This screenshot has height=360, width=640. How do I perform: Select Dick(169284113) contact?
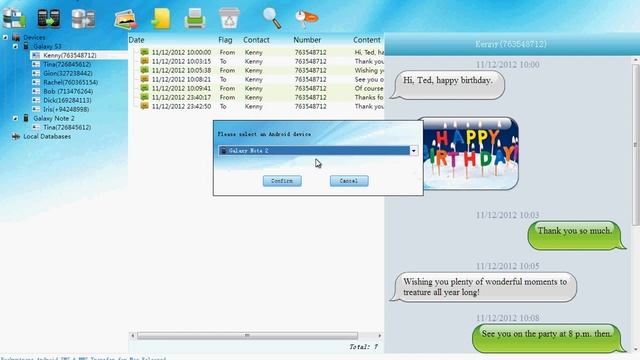point(67,100)
